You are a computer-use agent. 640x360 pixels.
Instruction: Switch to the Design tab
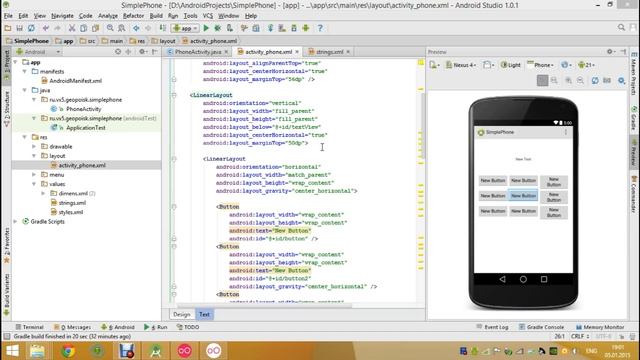[182, 314]
